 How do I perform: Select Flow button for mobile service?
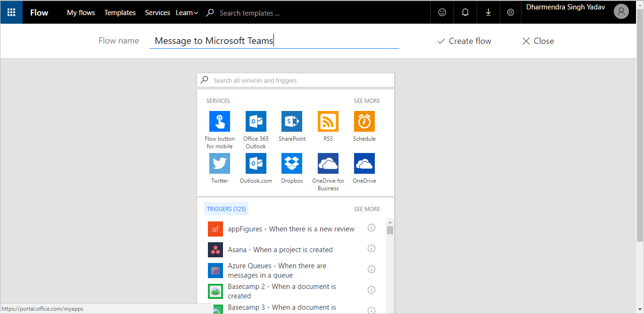220,121
